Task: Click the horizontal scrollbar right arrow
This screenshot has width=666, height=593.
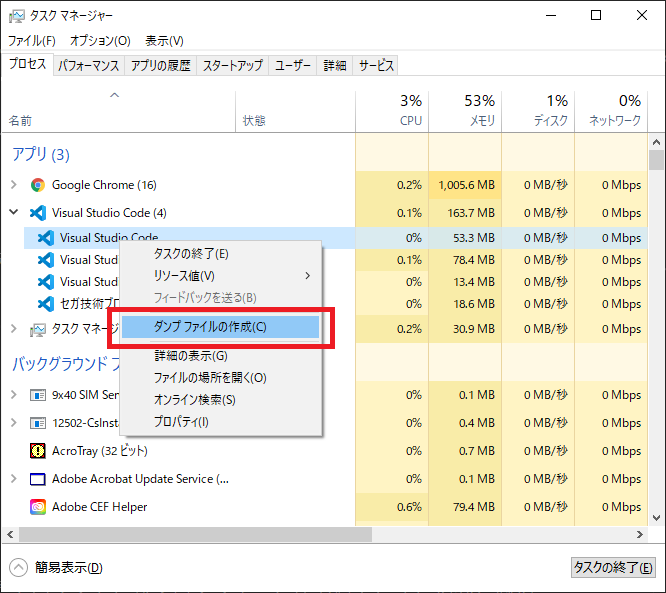Action: coord(640,535)
